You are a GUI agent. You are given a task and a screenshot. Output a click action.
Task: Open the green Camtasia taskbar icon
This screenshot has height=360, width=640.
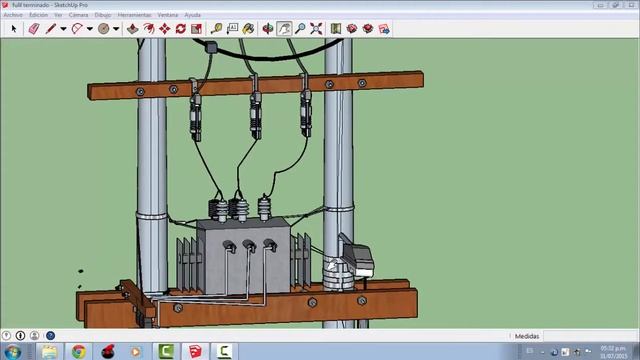(166, 351)
